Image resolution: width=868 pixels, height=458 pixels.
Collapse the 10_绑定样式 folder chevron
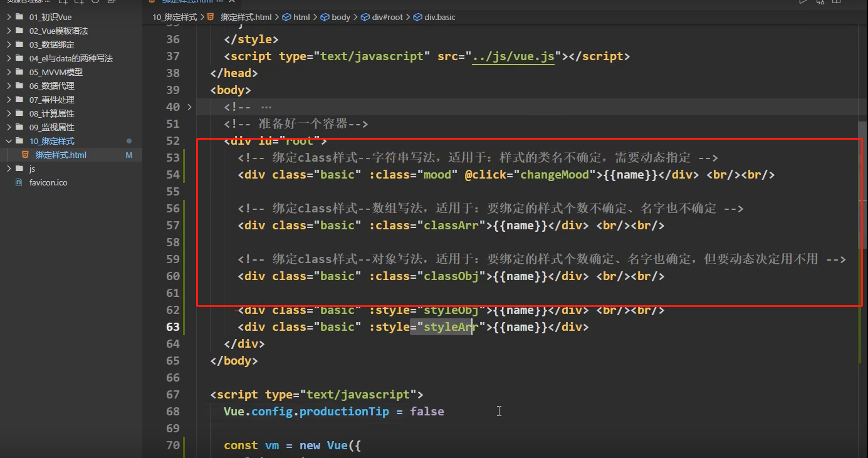point(9,141)
